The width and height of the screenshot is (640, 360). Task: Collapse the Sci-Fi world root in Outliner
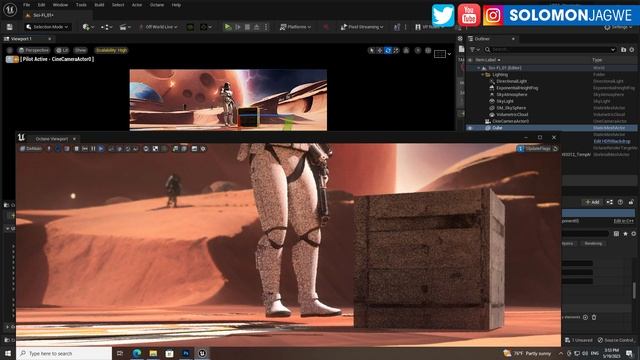point(478,68)
